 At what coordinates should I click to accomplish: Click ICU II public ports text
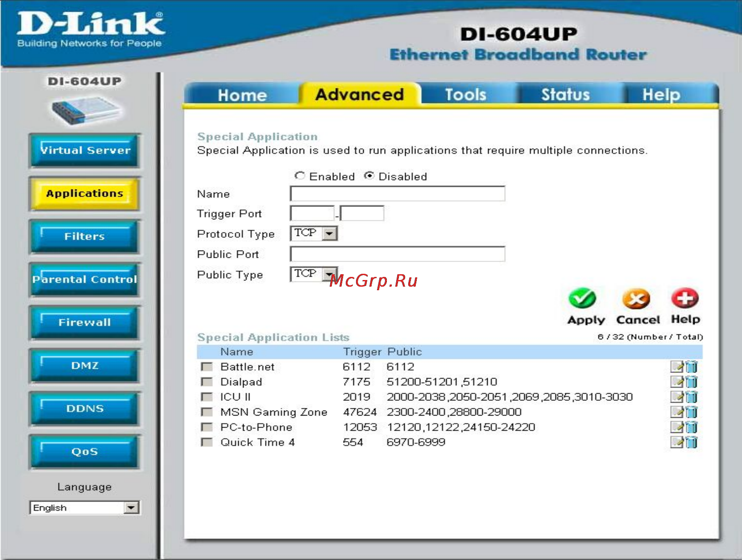[510, 397]
